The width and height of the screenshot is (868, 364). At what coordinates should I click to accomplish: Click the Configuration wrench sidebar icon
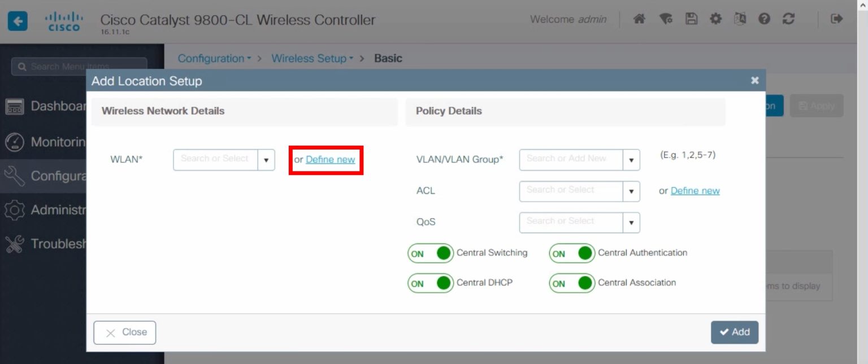(14, 176)
